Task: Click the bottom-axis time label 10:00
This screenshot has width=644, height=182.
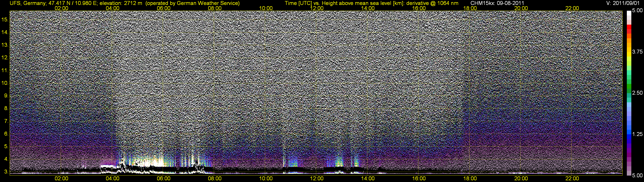Action: coord(266,179)
